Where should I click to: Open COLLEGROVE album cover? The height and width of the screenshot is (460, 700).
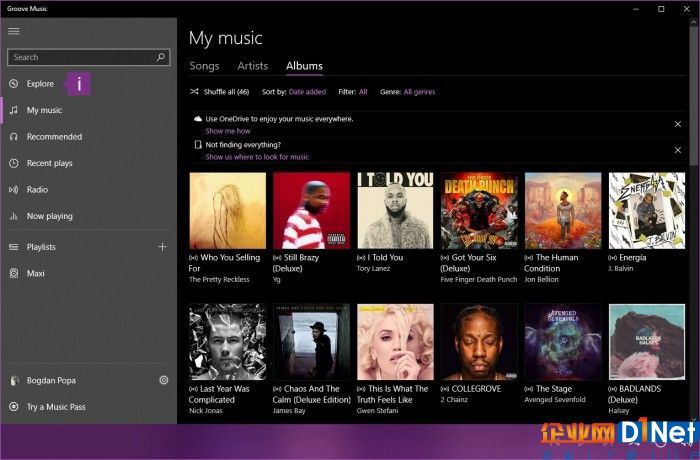pos(479,342)
